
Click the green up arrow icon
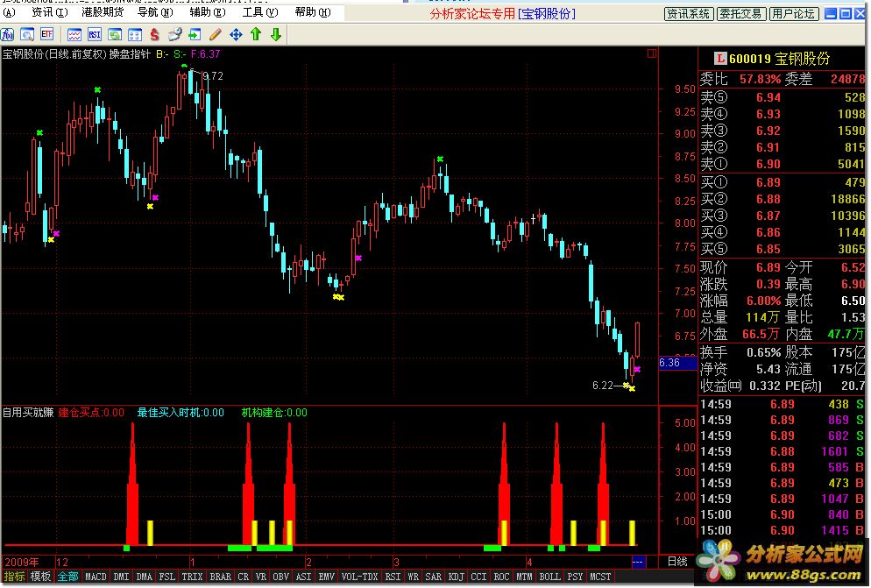[256, 34]
